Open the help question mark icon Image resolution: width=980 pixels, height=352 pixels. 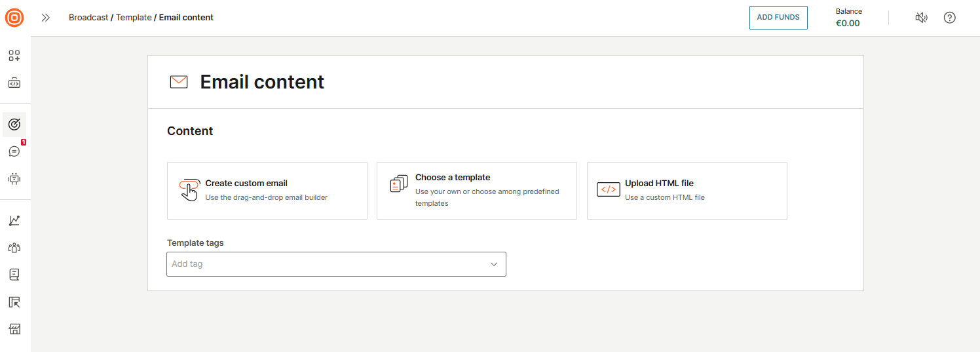coord(949,18)
